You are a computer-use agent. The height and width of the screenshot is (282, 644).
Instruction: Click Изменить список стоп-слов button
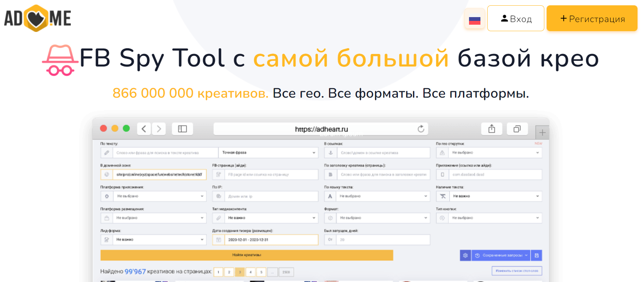[517, 271]
